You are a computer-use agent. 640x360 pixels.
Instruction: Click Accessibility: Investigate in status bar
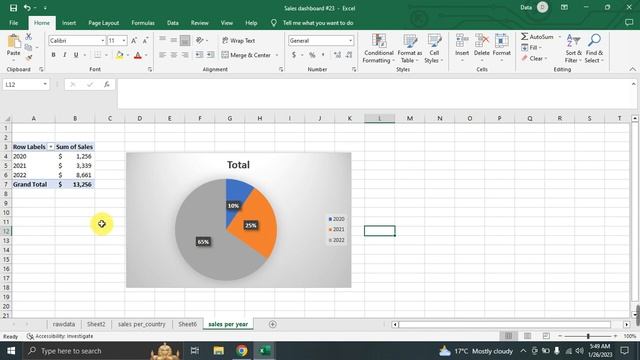click(x=60, y=336)
